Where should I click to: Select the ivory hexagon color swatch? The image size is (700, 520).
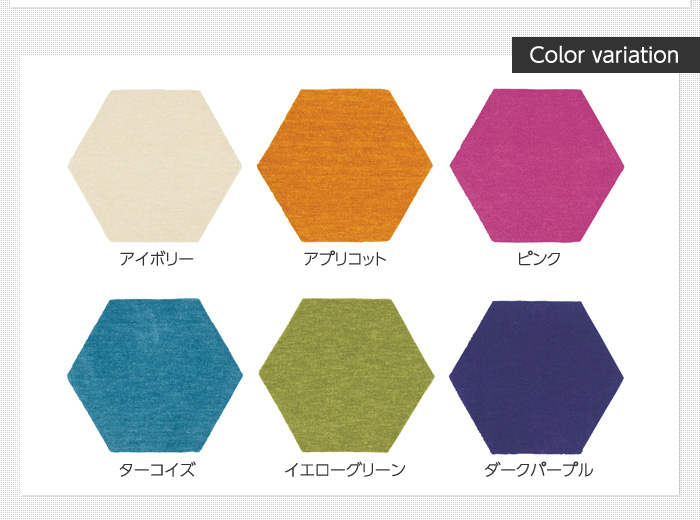coord(154,166)
